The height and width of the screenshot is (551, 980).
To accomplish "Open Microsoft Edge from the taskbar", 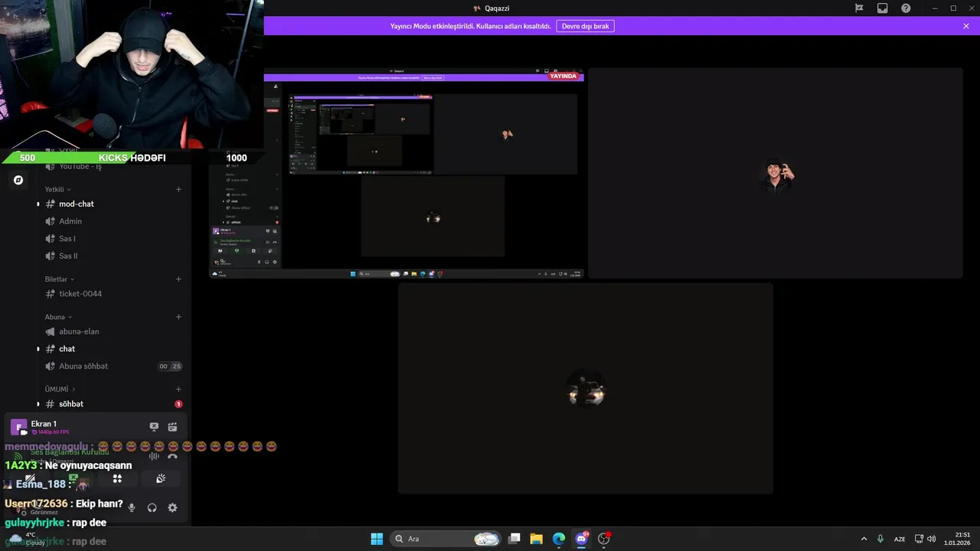I will pos(559,539).
